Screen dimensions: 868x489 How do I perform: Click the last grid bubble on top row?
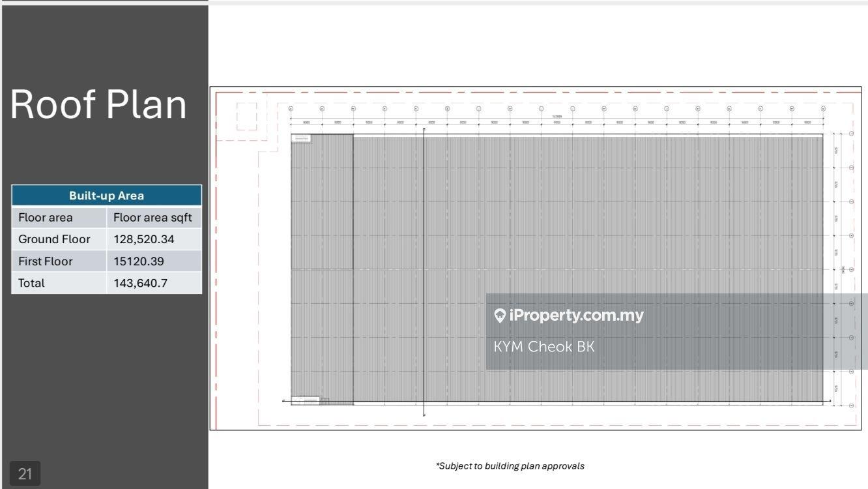click(x=823, y=109)
